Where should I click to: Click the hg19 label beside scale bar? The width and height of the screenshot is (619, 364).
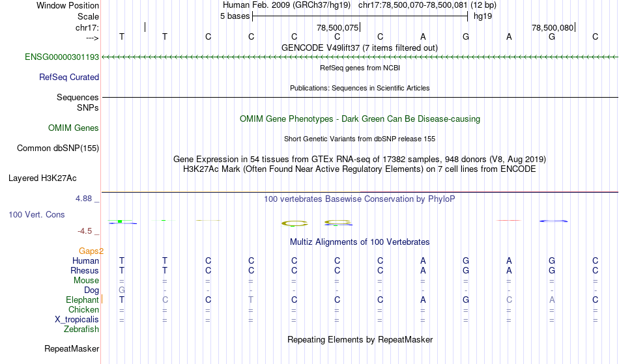tap(483, 16)
